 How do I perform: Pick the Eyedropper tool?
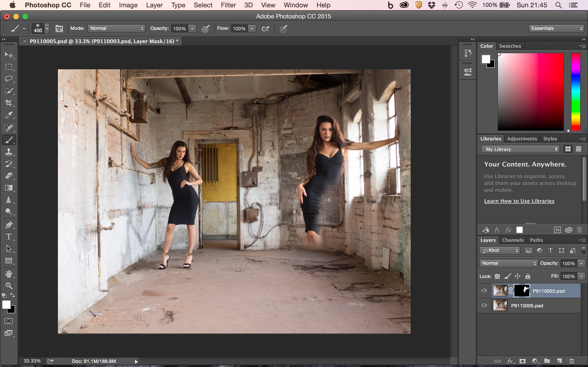tap(9, 115)
